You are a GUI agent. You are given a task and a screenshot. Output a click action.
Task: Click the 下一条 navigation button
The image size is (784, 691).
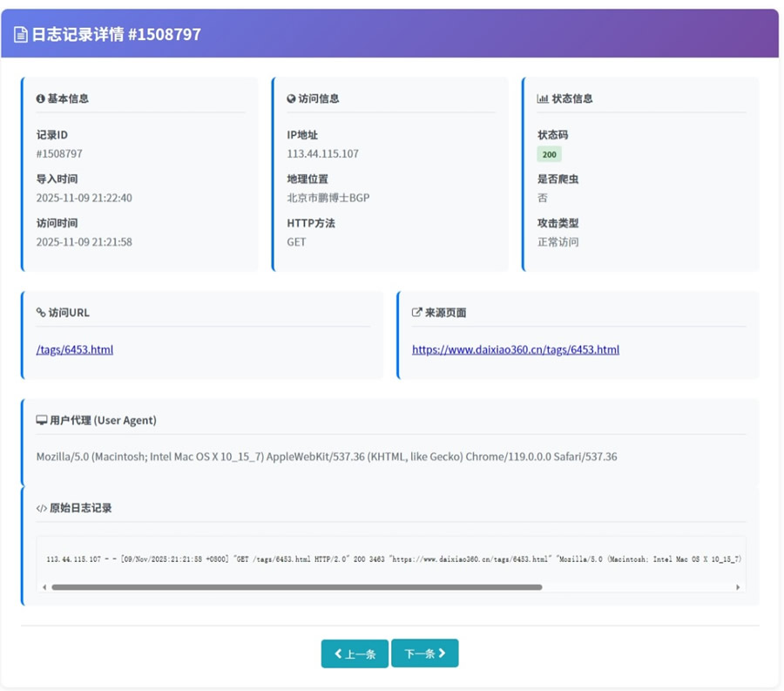[x=425, y=653]
